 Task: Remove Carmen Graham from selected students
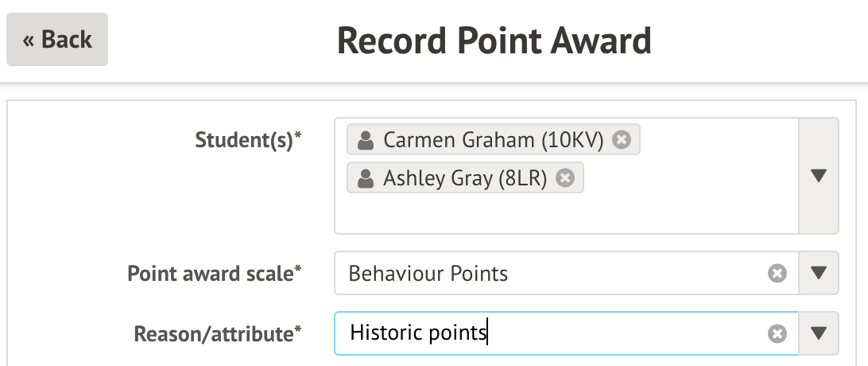(622, 140)
